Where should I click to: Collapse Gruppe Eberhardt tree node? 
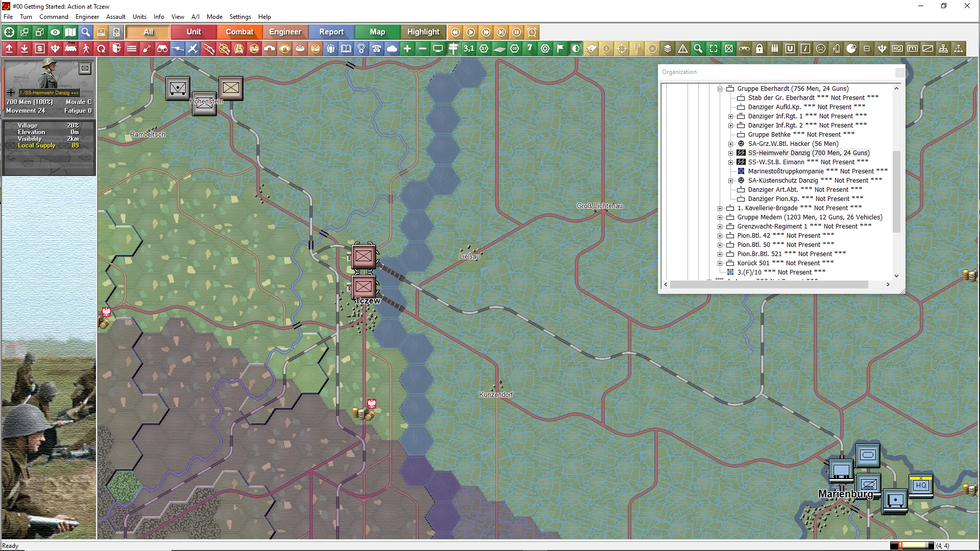[x=720, y=89]
